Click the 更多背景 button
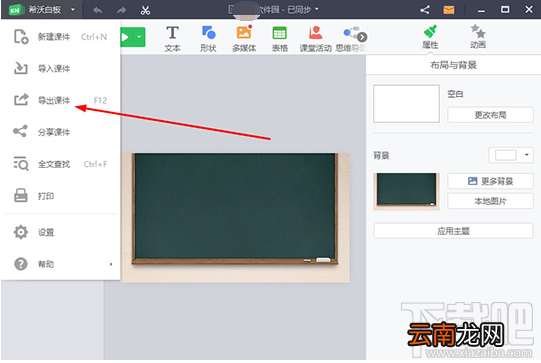Viewport: 541px width, 363px height. pos(490,181)
